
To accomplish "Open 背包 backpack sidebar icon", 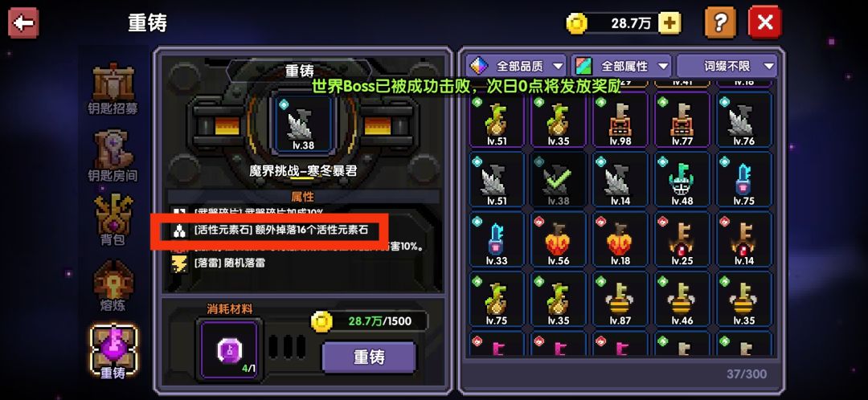I will pyautogui.click(x=113, y=220).
